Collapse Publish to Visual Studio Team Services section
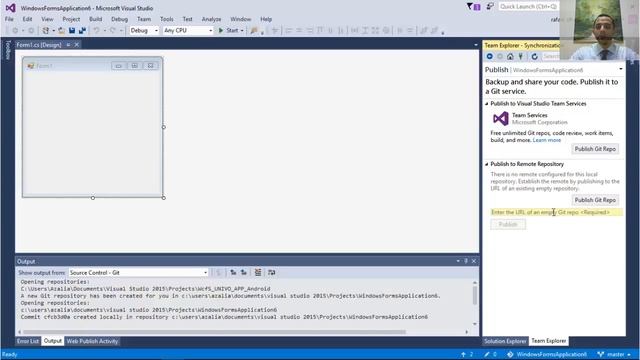 click(487, 104)
